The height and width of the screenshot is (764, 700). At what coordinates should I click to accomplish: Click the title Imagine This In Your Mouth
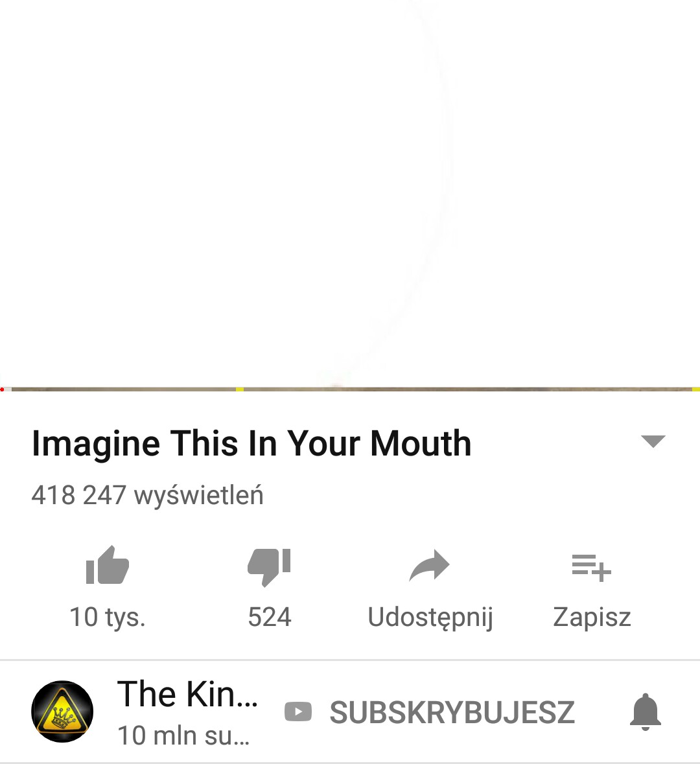251,443
